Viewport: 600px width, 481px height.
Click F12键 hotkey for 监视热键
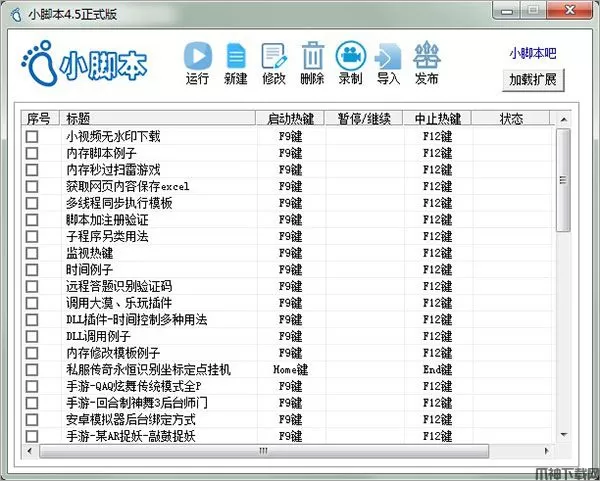437,253
